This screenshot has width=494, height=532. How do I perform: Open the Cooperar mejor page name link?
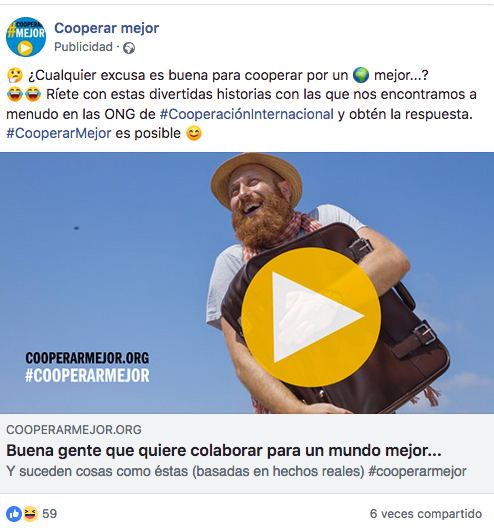[106, 28]
